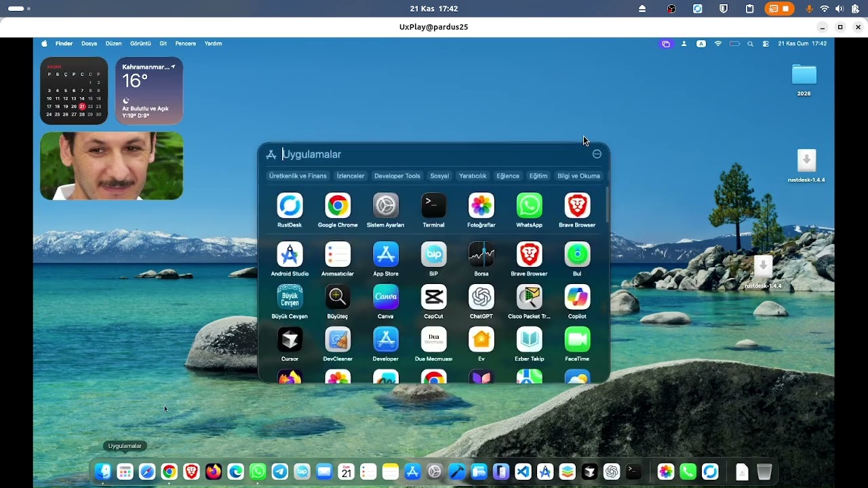Launch Google Chrome from the Uygulamalar grid
This screenshot has height=488, width=868.
[x=338, y=205]
